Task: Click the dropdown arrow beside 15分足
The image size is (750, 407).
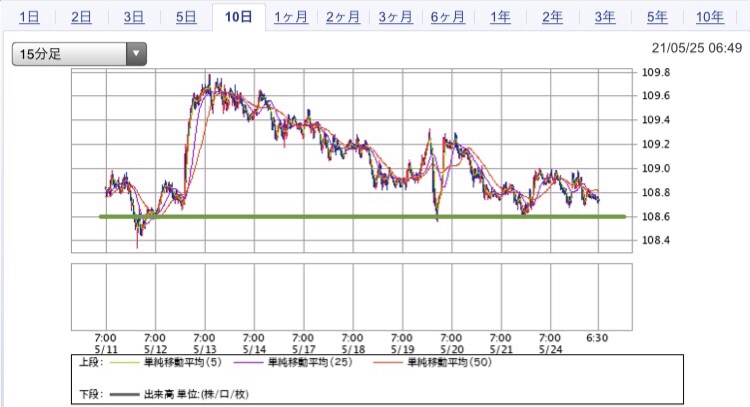Action: pos(136,54)
